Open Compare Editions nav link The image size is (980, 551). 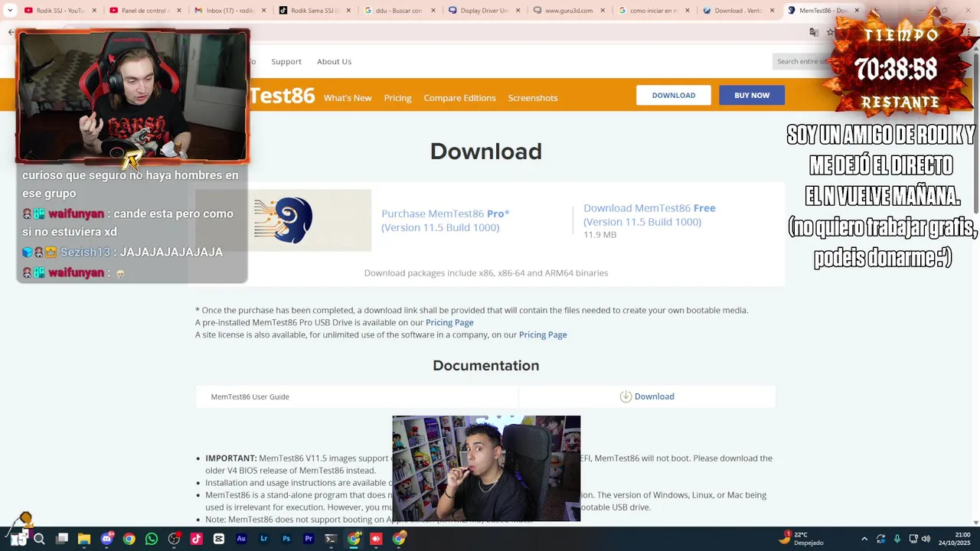(x=459, y=98)
